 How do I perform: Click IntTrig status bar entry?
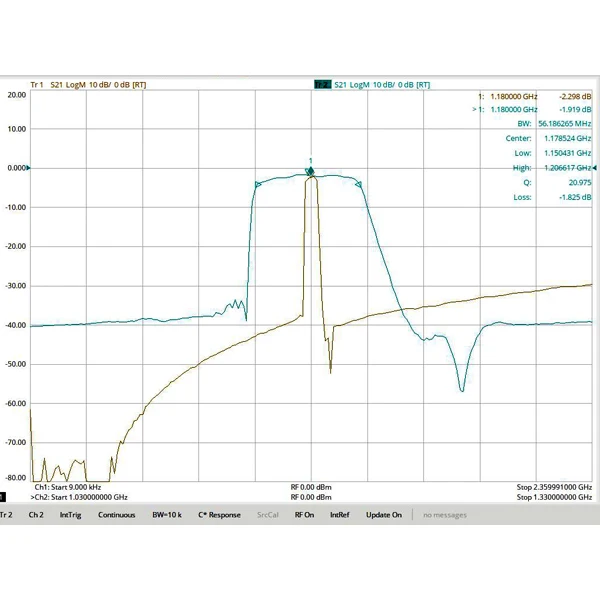pyautogui.click(x=70, y=515)
